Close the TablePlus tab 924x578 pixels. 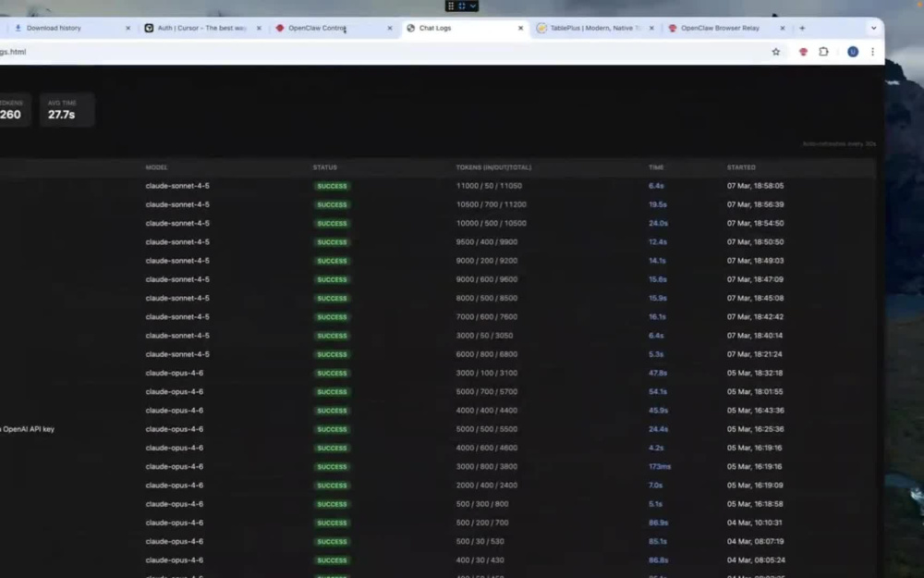[x=651, y=28]
